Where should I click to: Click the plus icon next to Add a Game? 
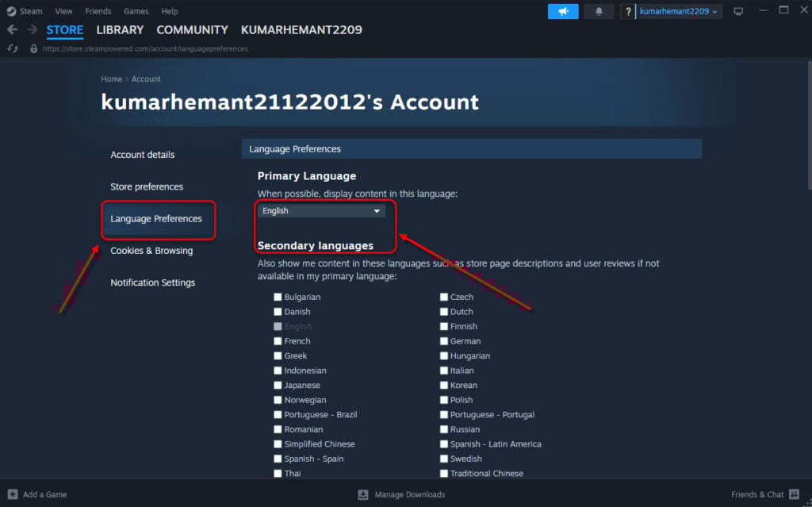click(x=13, y=494)
